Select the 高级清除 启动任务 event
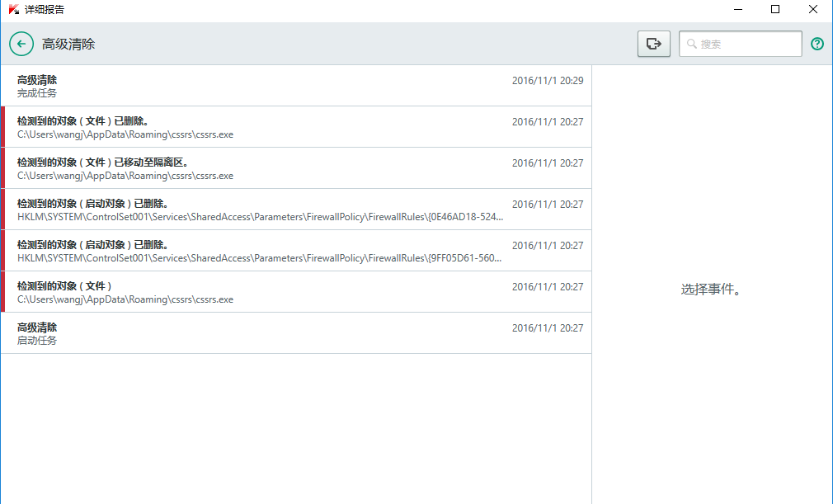 click(247, 333)
